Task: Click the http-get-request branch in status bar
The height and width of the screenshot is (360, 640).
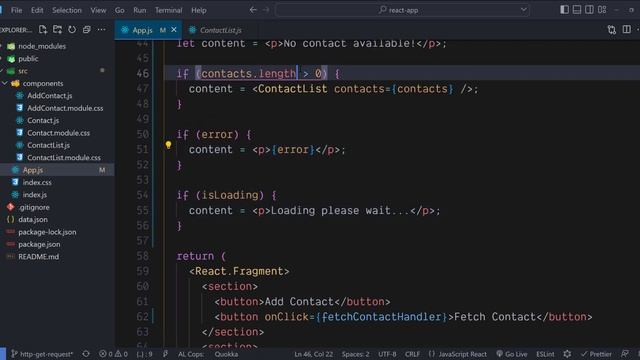Action: [42, 354]
